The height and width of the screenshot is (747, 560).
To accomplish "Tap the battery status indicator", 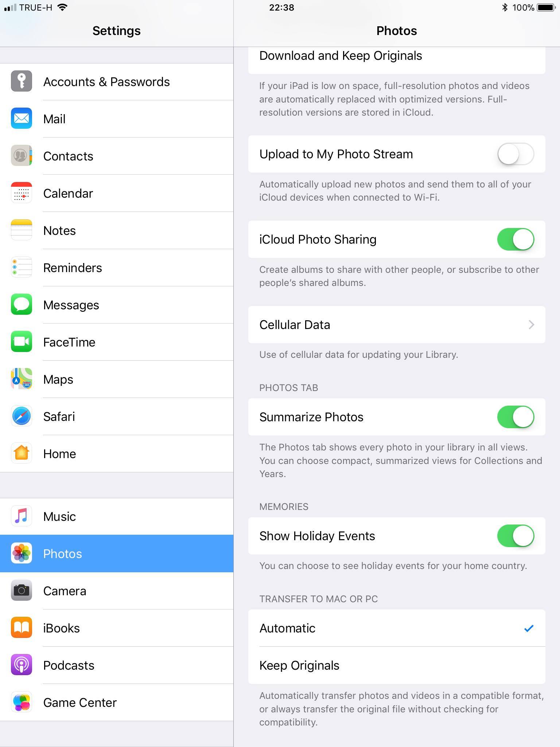I will [x=547, y=7].
